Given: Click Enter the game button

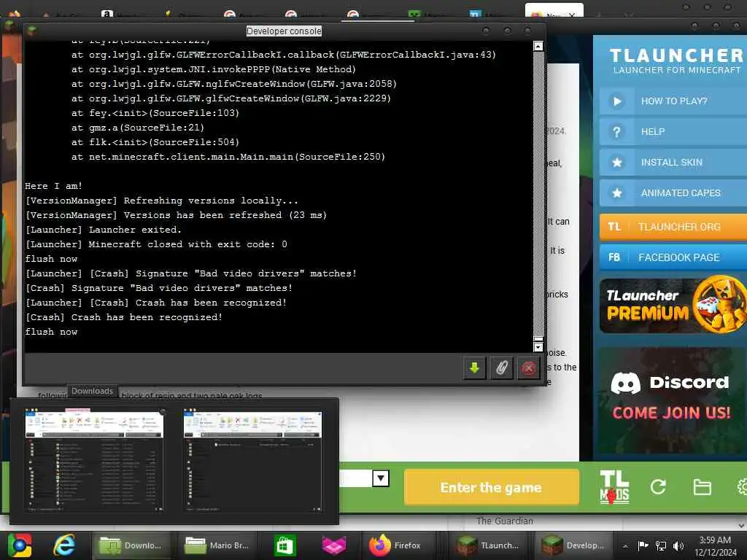Looking at the screenshot, I should 491,487.
